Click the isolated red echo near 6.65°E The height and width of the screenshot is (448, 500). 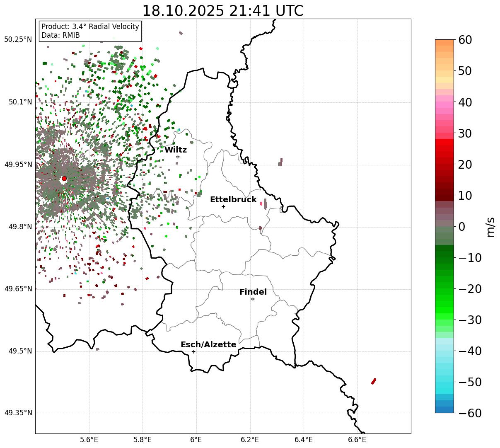point(374,381)
